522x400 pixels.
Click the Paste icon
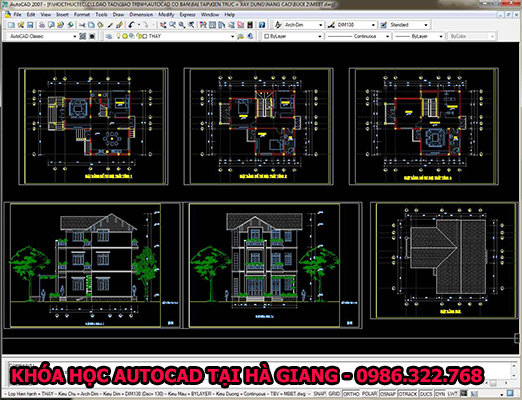100,25
